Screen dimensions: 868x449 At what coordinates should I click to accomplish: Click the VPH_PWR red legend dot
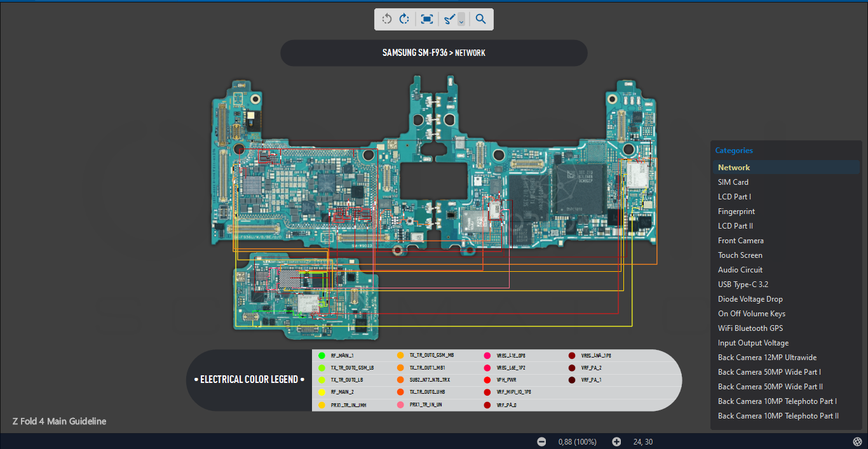pos(487,380)
